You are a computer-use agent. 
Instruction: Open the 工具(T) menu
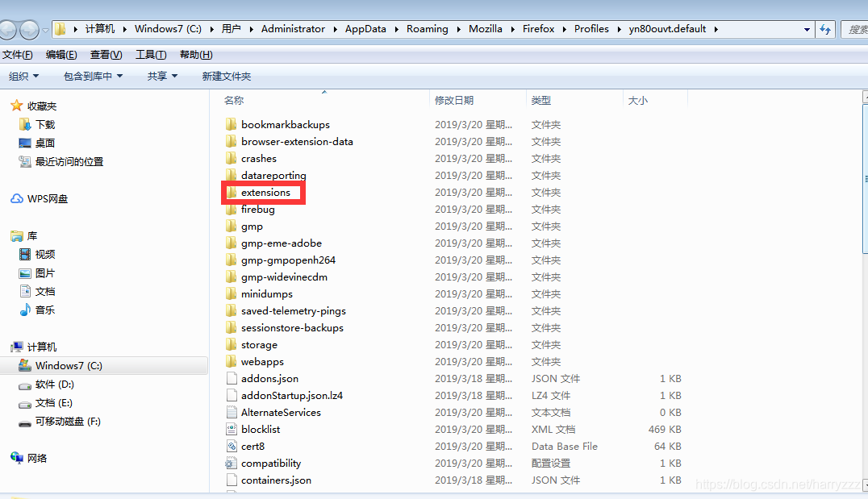click(151, 55)
